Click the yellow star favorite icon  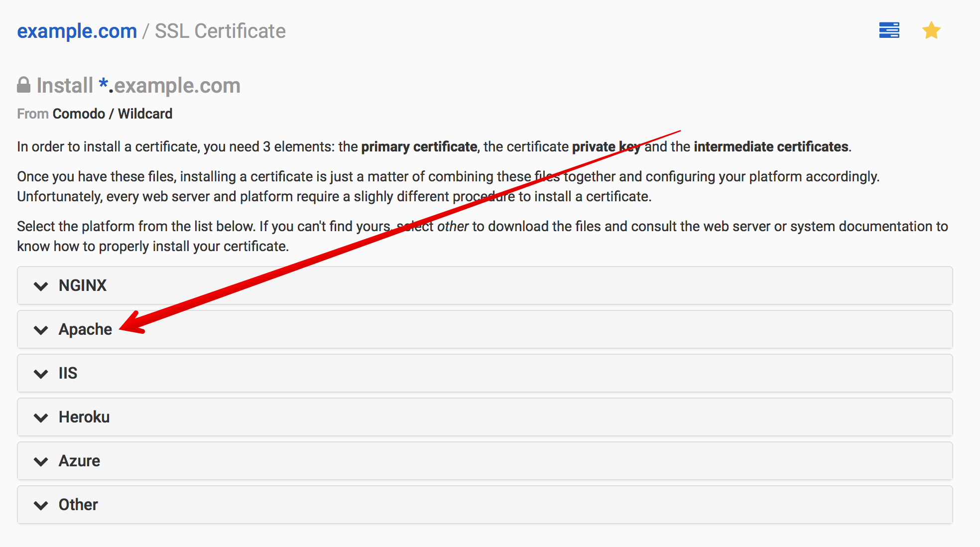[x=931, y=30]
